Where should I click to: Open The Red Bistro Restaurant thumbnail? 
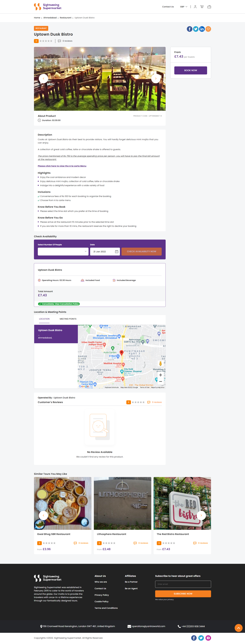(182, 503)
